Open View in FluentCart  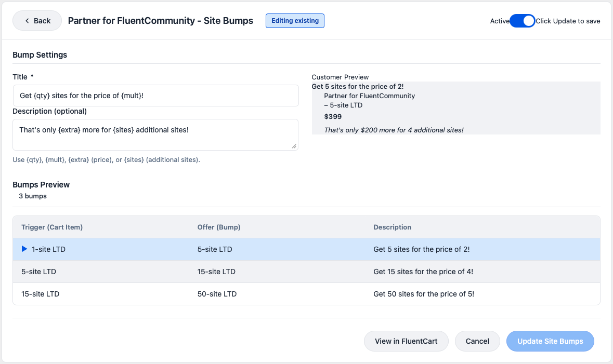point(406,341)
